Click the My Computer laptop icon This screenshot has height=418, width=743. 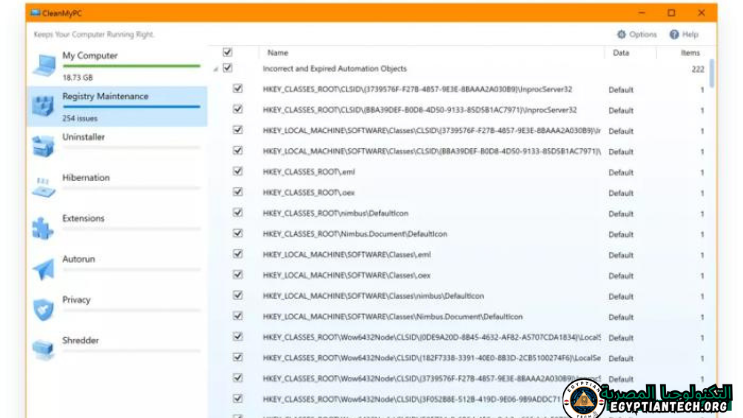(x=44, y=65)
